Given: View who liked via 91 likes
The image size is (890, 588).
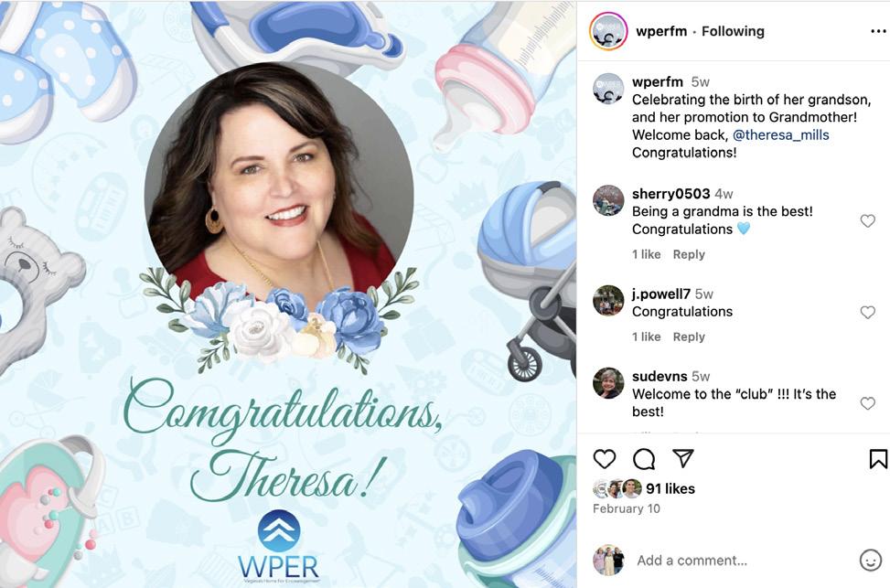Looking at the screenshot, I should pyautogui.click(x=670, y=488).
